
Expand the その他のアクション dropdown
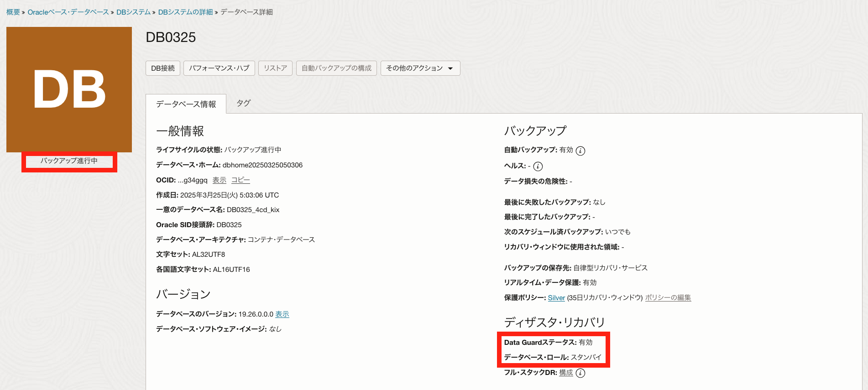(x=420, y=68)
